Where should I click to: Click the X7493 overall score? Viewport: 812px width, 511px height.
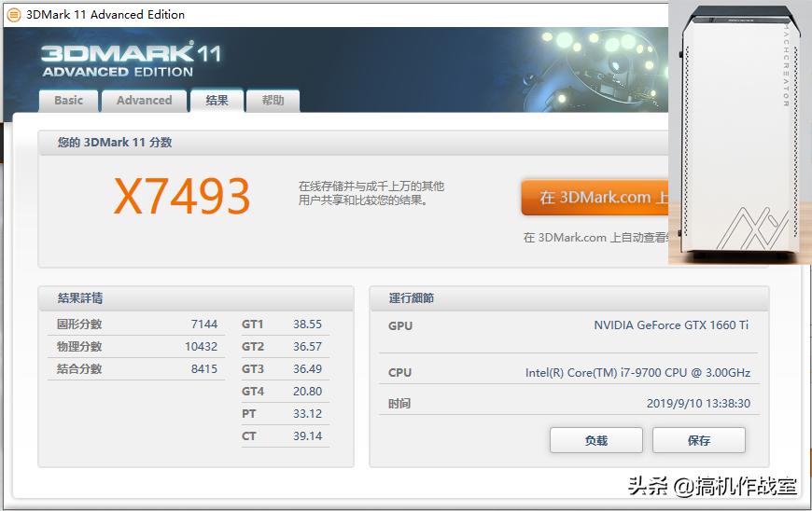pyautogui.click(x=182, y=196)
